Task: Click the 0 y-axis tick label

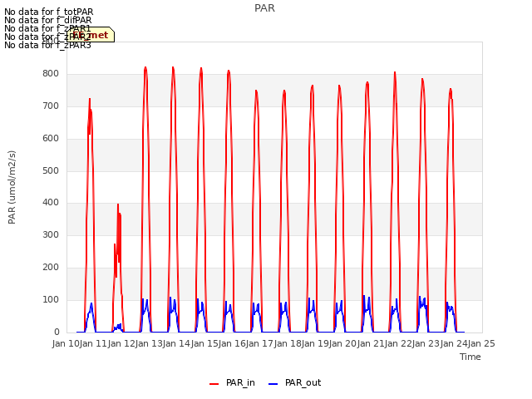Action: tap(57, 332)
